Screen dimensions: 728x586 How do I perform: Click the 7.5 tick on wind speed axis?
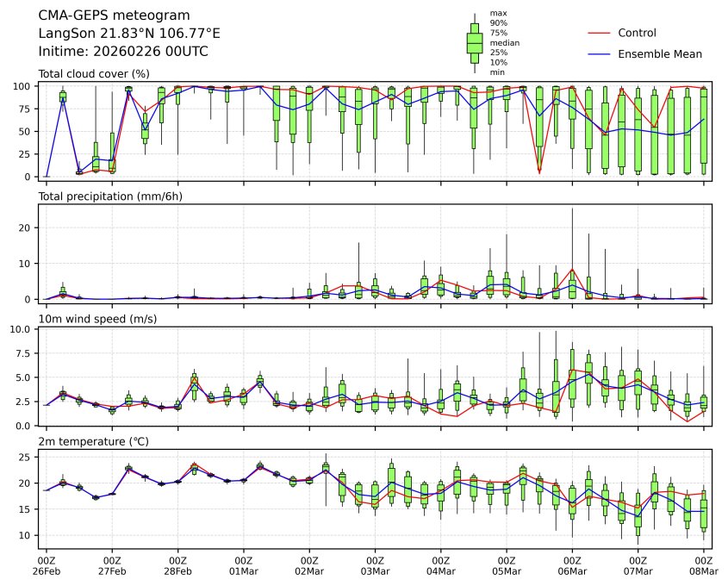24,352
